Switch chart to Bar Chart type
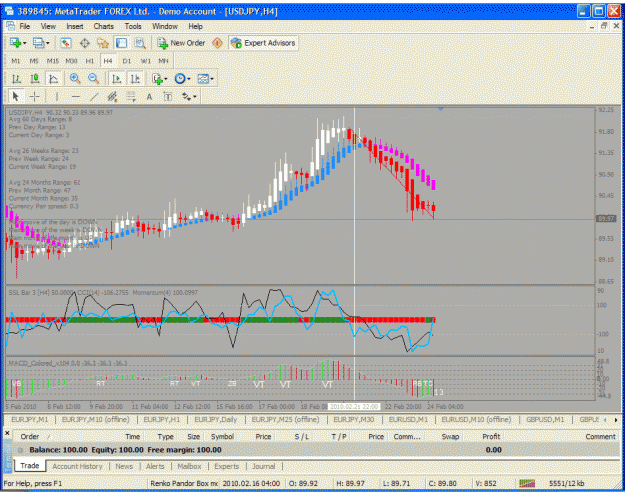This screenshot has width=625, height=492. [x=16, y=79]
